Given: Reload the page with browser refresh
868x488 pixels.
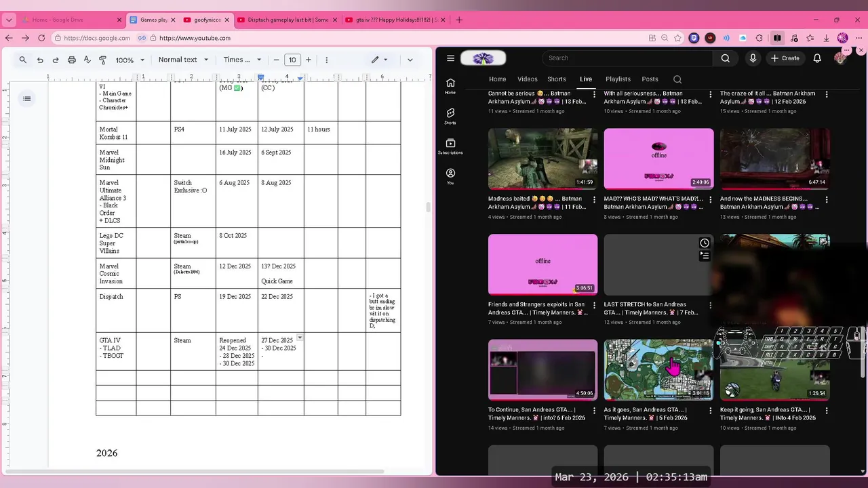Looking at the screenshot, I should tap(41, 38).
